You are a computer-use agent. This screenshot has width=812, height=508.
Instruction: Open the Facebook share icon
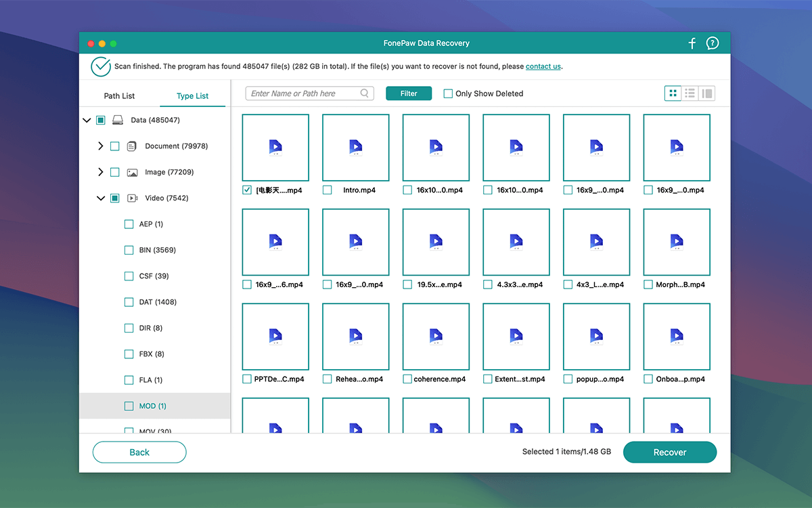[x=692, y=43]
